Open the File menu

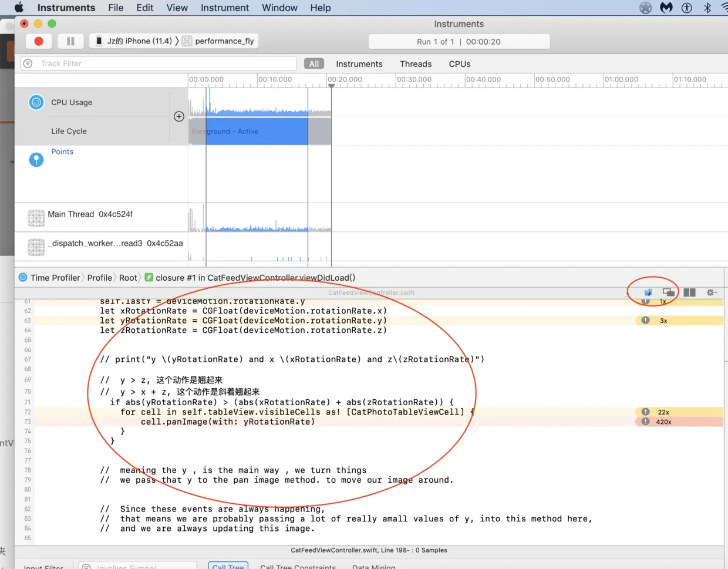116,8
